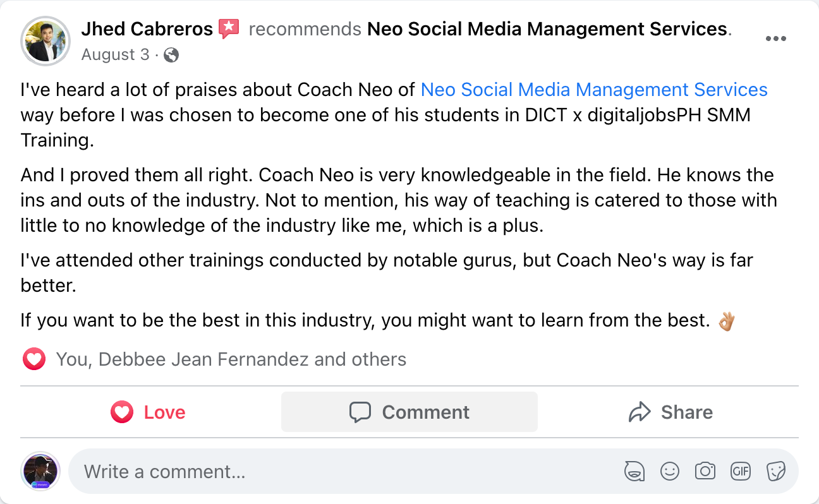This screenshot has width=819, height=504.
Task: Attach a photo using camera icon
Action: pos(705,471)
